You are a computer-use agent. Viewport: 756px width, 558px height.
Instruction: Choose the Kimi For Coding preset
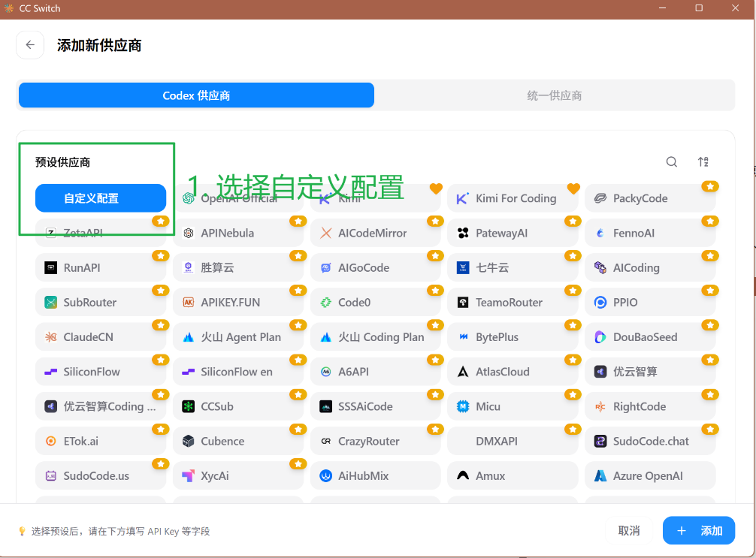coord(513,198)
